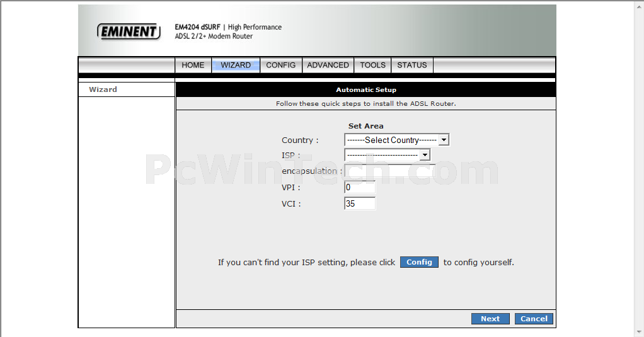Select the Wizard sidebar item
This screenshot has width=644, height=337.
(x=103, y=89)
